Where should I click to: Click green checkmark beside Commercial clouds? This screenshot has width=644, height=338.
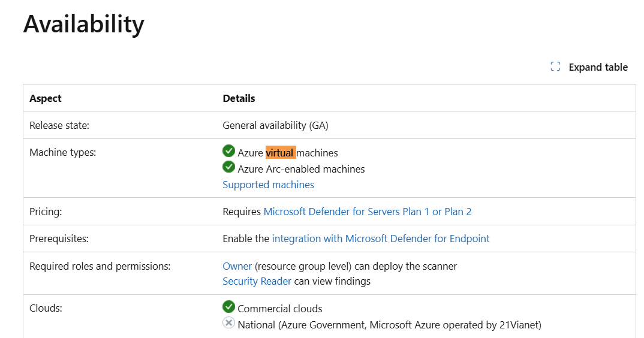229,306
